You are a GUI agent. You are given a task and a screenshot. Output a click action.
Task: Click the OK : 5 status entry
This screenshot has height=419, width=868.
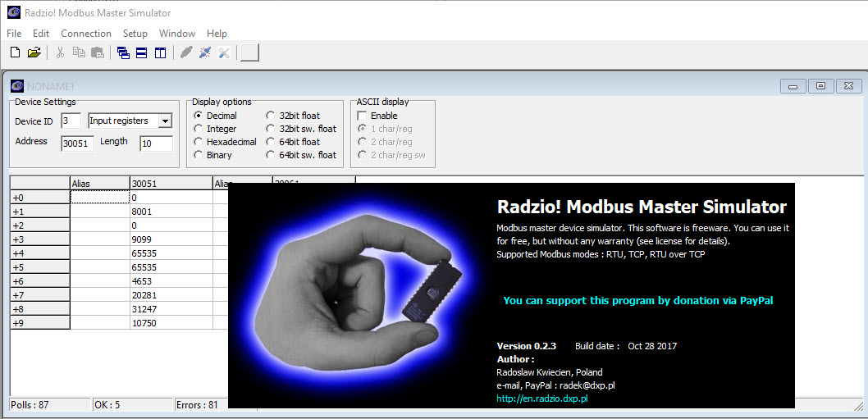[x=132, y=404]
